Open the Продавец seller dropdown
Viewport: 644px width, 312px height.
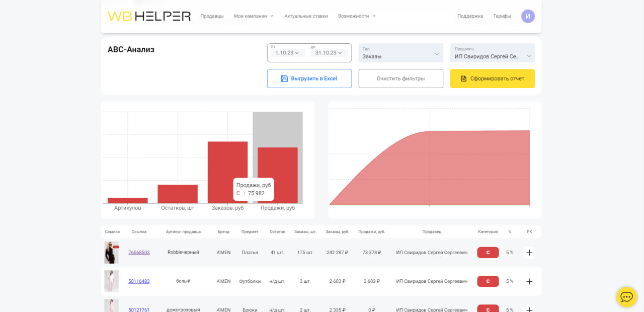493,53
